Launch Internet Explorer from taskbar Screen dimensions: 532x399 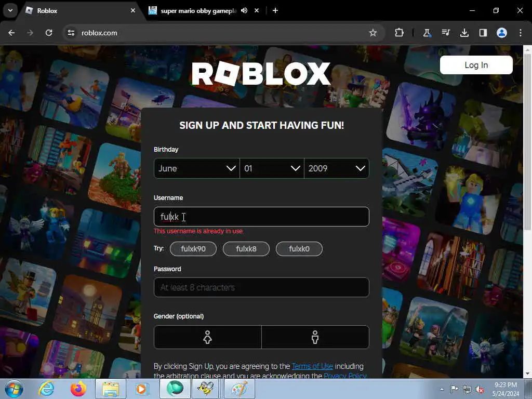(46, 389)
